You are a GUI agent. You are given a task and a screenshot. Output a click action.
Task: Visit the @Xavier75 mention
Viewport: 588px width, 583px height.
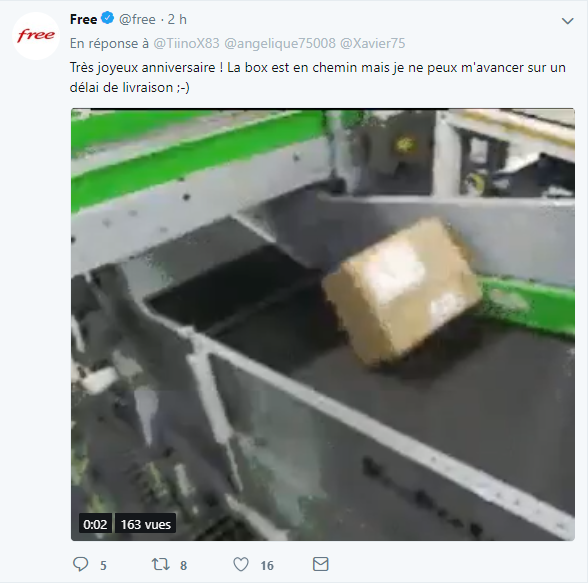tap(372, 43)
